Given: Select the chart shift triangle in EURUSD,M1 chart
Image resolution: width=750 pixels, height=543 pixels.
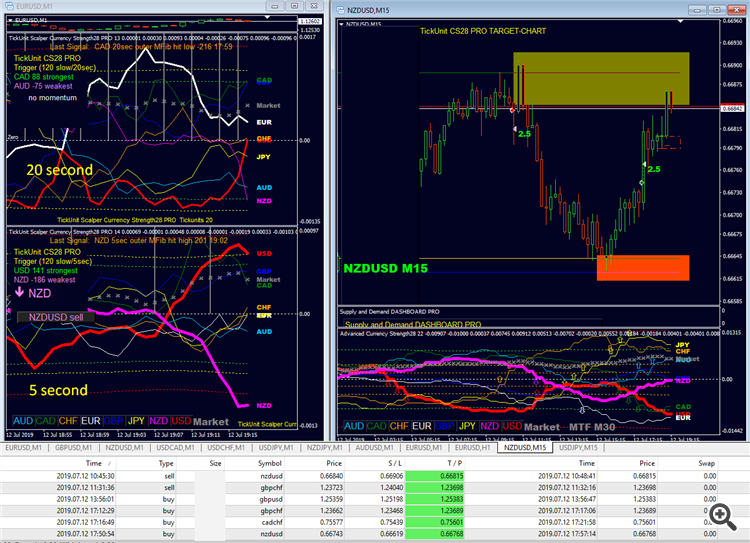Looking at the screenshot, I should pos(267,17).
